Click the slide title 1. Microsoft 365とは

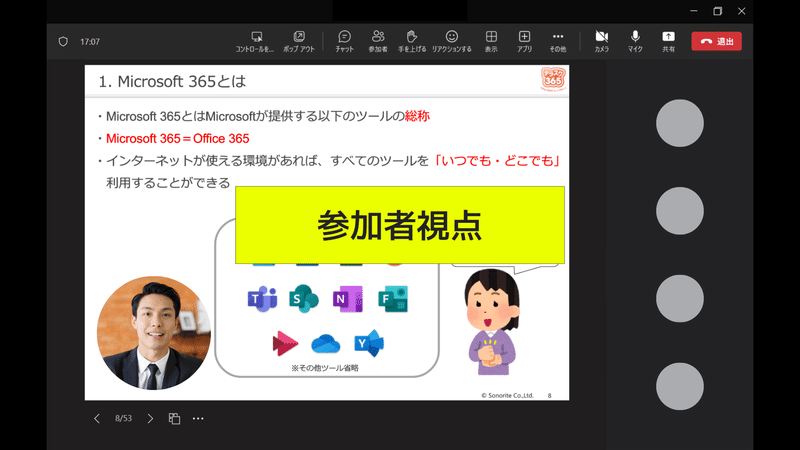(x=172, y=82)
